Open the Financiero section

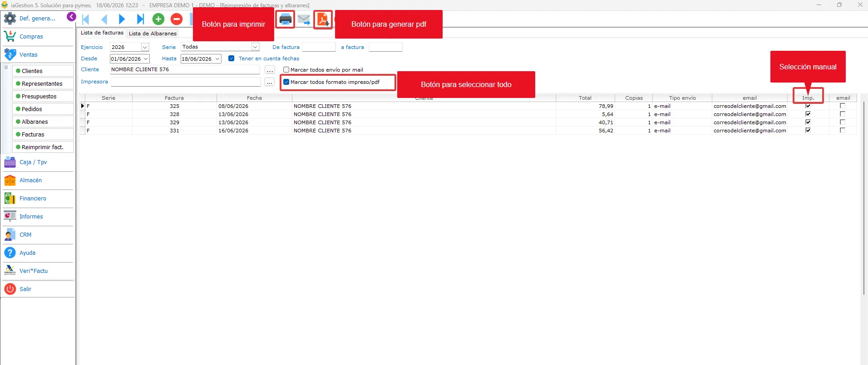tap(33, 198)
